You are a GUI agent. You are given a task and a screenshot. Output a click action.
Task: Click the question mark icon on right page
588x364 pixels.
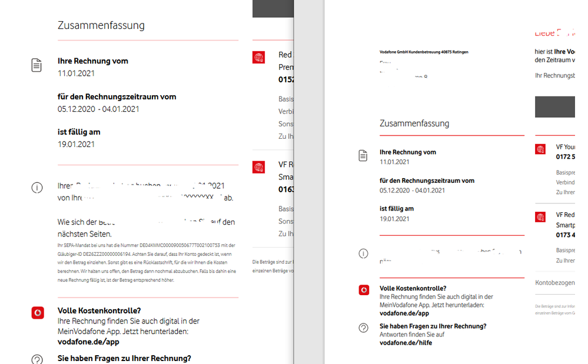[x=363, y=328]
